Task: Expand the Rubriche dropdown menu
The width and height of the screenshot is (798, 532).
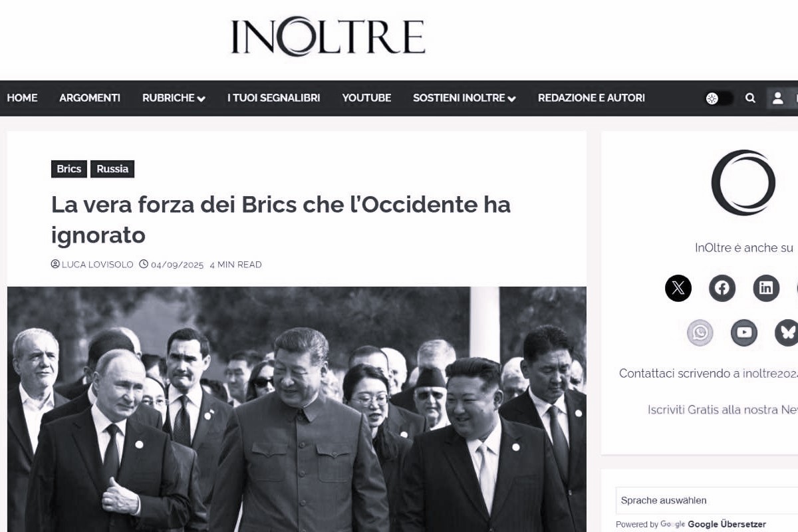Action: (174, 98)
